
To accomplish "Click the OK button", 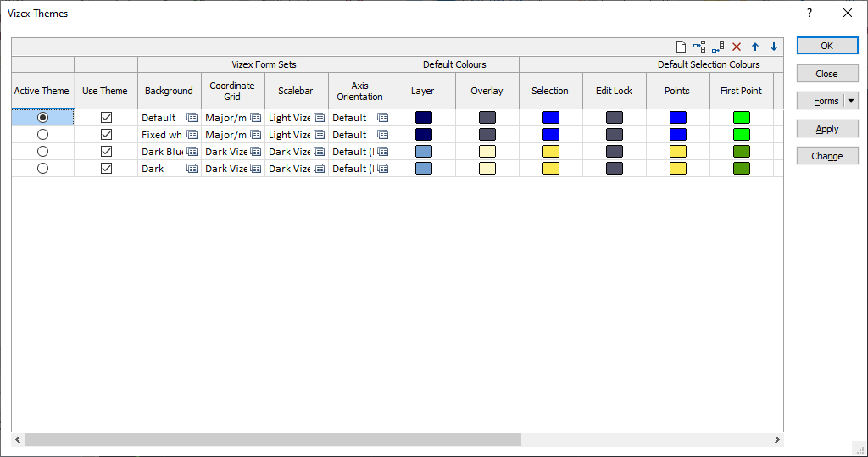I will click(827, 46).
